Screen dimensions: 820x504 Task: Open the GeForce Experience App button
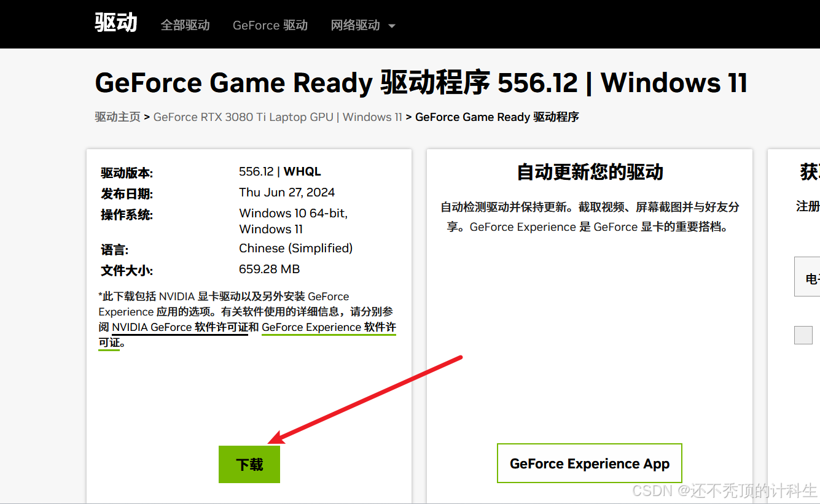[x=590, y=463]
